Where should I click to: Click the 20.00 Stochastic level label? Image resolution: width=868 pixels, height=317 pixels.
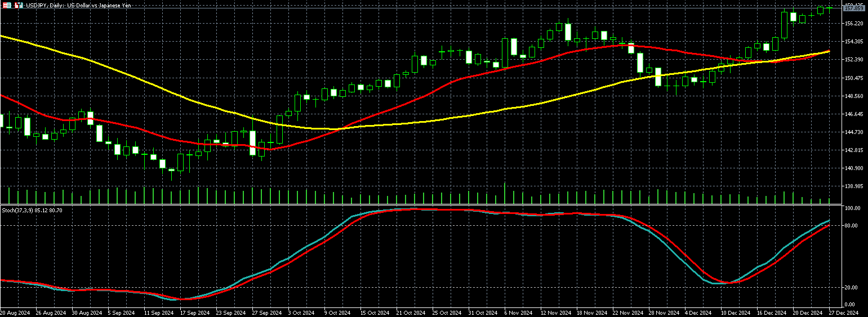[x=852, y=288]
